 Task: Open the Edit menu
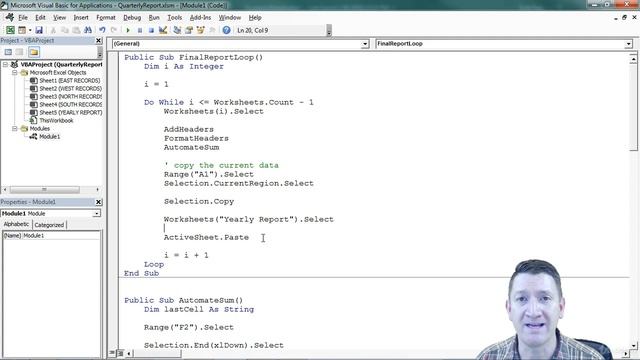click(x=40, y=18)
